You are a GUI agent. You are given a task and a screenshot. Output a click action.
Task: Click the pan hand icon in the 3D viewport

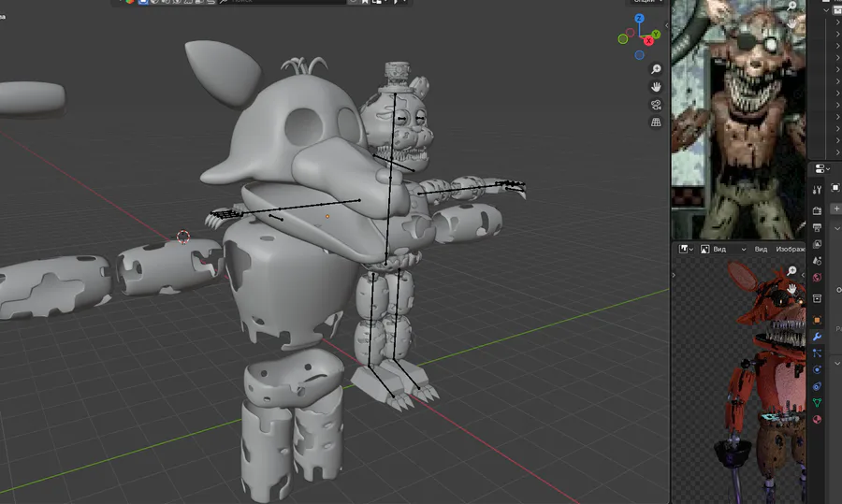click(656, 87)
